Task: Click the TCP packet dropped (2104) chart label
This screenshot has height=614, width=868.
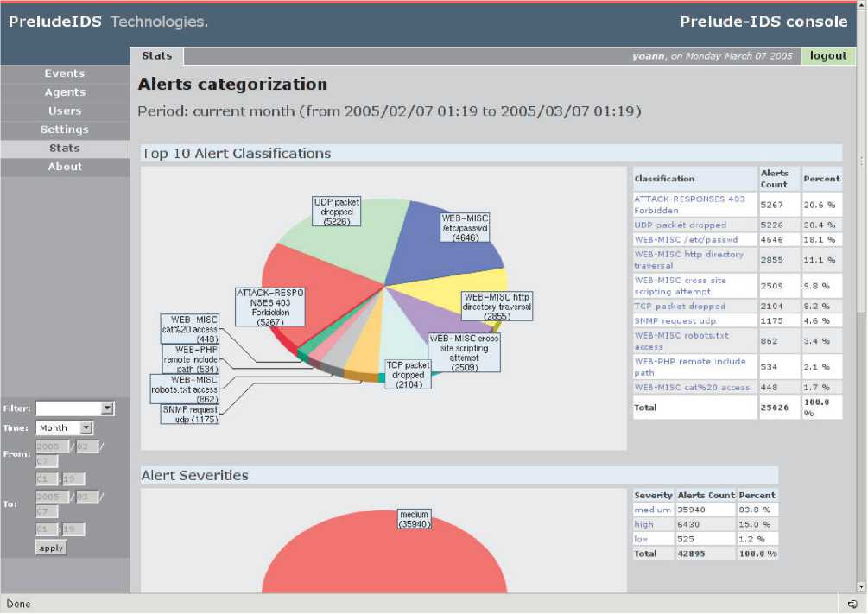Action: pos(409,374)
